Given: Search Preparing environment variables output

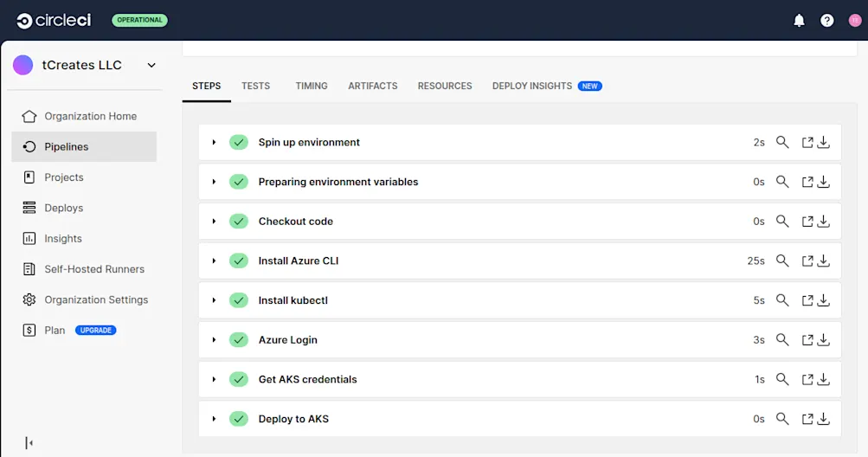Looking at the screenshot, I should tap(782, 182).
